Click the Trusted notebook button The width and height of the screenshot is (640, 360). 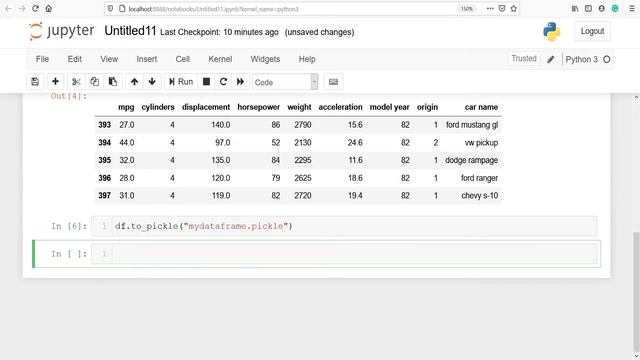point(524,59)
